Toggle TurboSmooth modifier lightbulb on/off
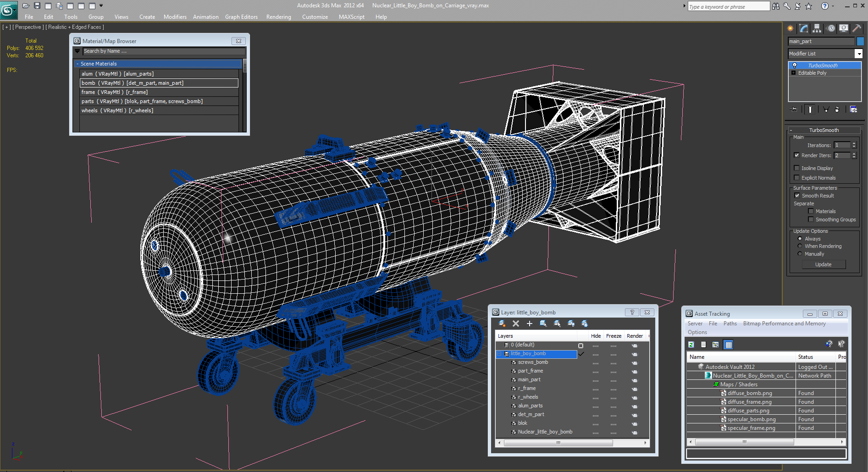The image size is (868, 472). [795, 66]
